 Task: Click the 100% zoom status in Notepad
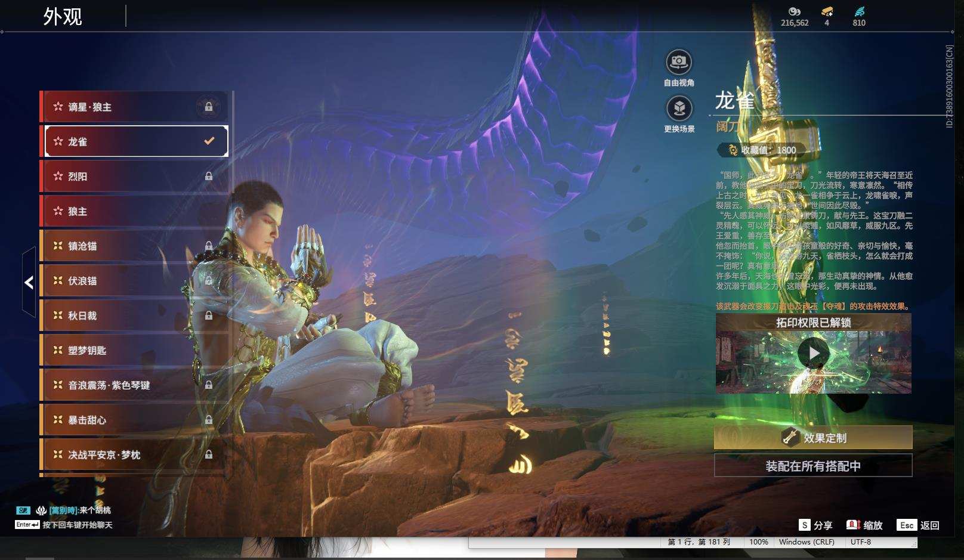[x=759, y=542]
